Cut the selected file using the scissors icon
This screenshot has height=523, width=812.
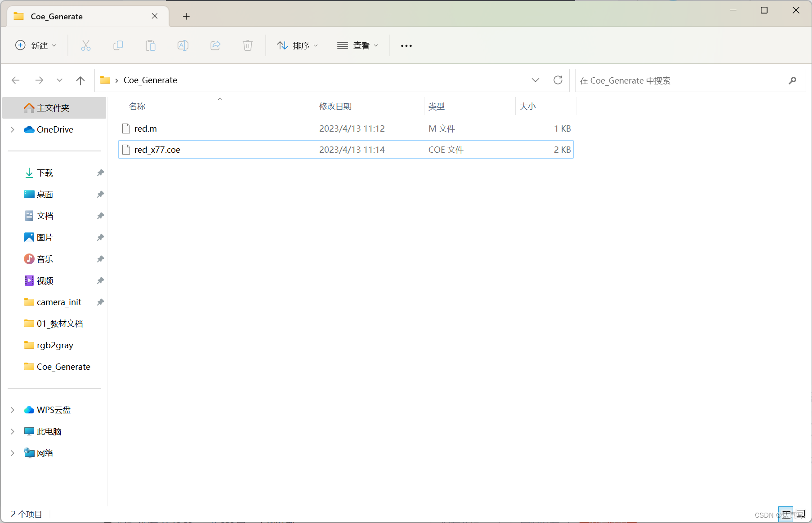(86, 45)
